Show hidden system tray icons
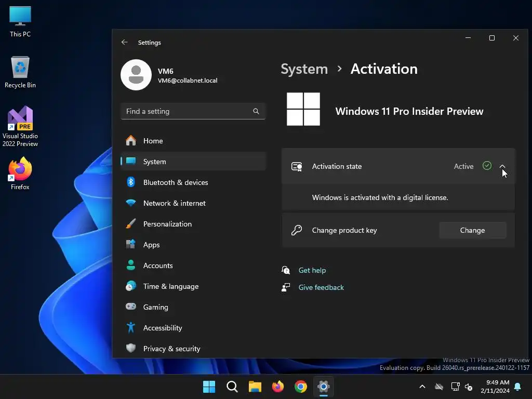 (422, 387)
